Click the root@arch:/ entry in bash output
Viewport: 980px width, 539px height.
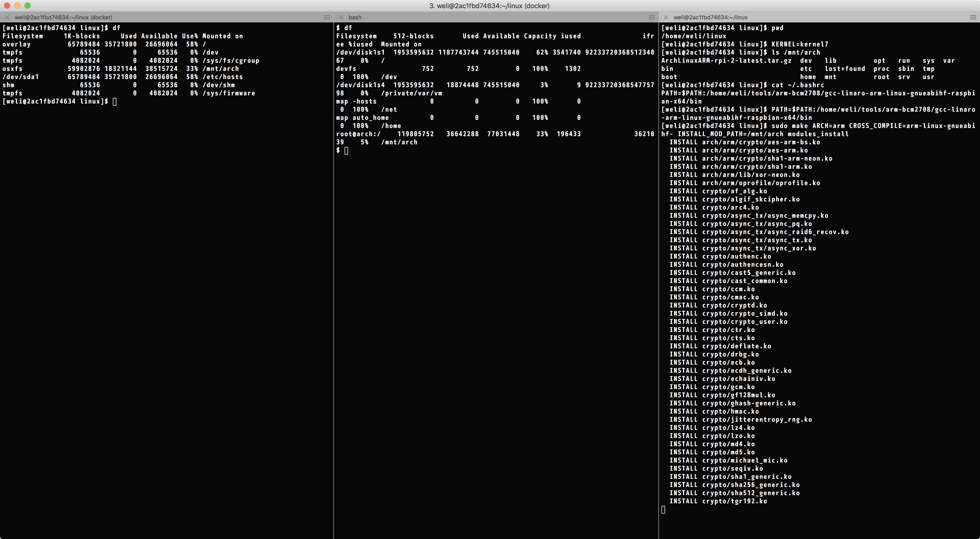(x=358, y=134)
